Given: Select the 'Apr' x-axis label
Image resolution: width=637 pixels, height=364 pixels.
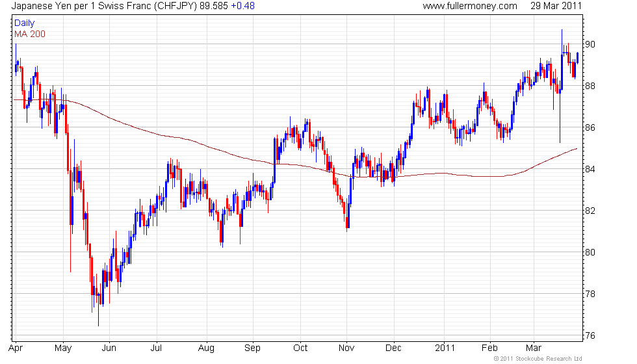Looking at the screenshot, I should tap(16, 348).
